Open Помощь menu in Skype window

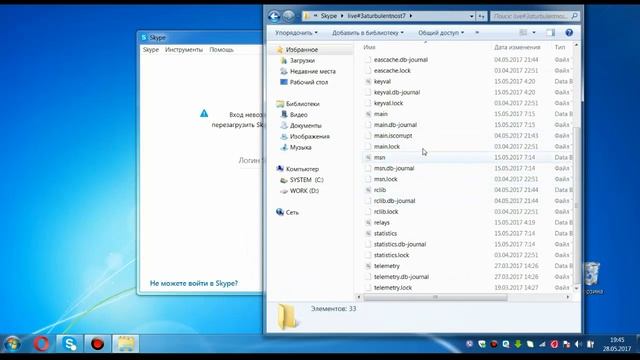tap(221, 49)
